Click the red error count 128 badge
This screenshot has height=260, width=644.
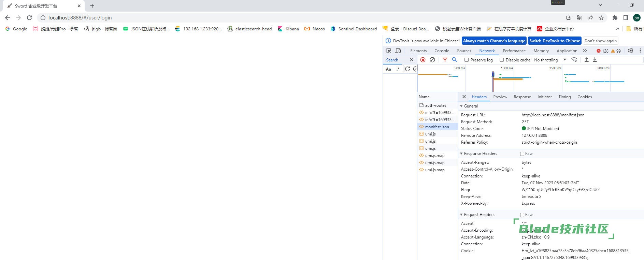tap(602, 51)
